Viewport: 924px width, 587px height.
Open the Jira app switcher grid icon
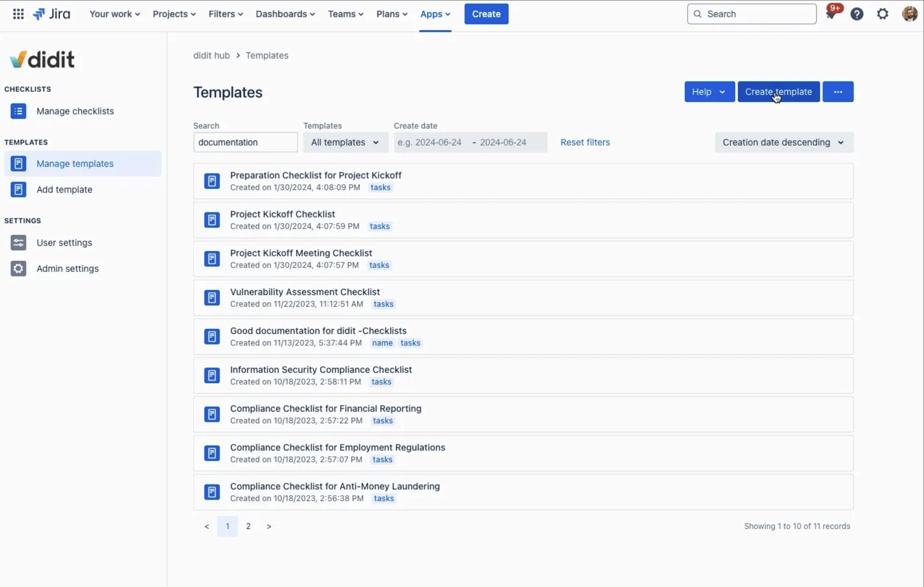click(18, 14)
